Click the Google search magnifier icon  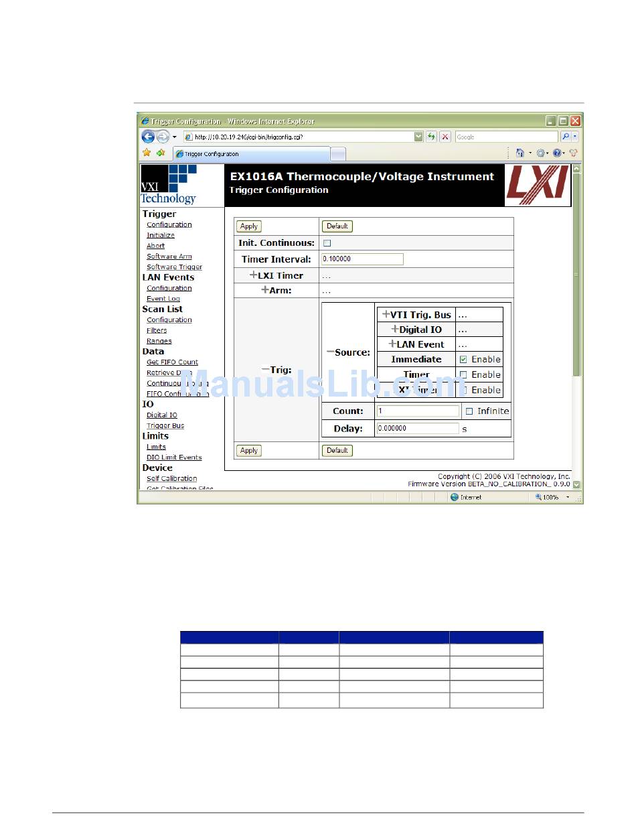566,137
